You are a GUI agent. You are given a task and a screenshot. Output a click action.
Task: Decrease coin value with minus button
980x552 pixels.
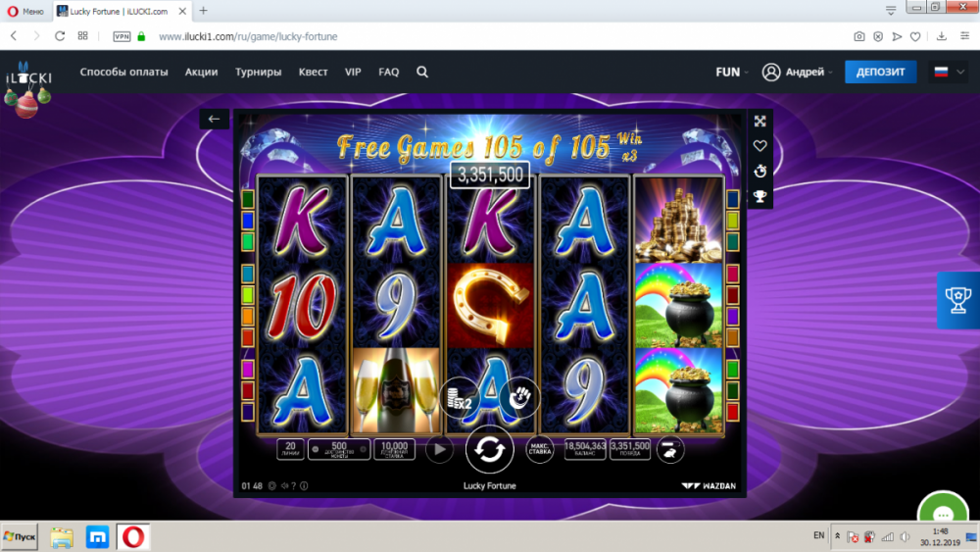[x=316, y=449]
